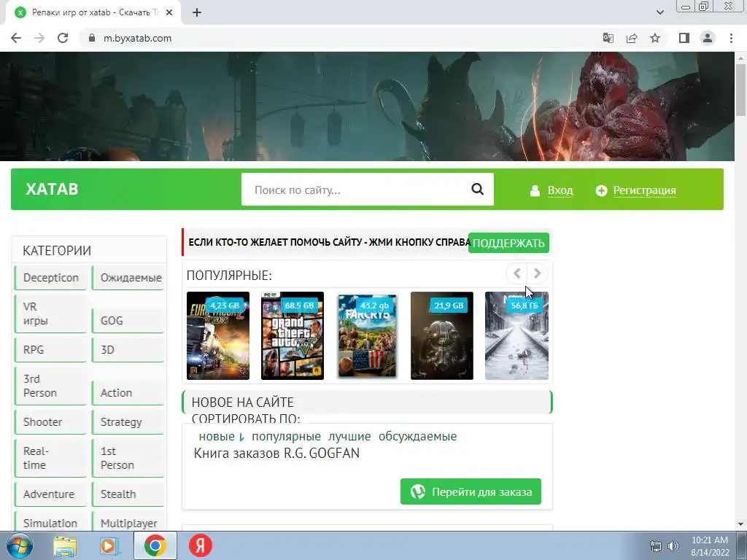
Task: Click the share page icon in address bar
Action: (x=632, y=38)
